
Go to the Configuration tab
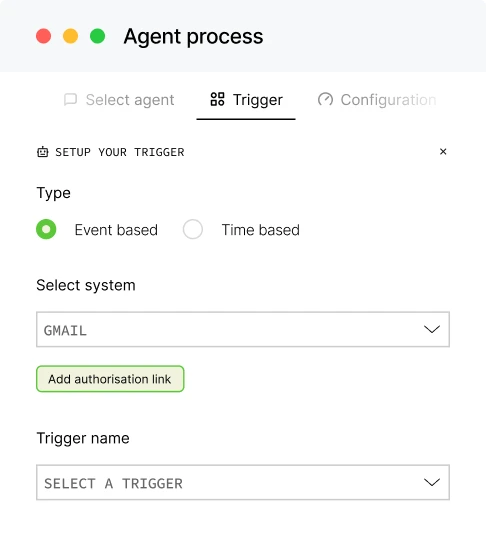click(x=377, y=100)
